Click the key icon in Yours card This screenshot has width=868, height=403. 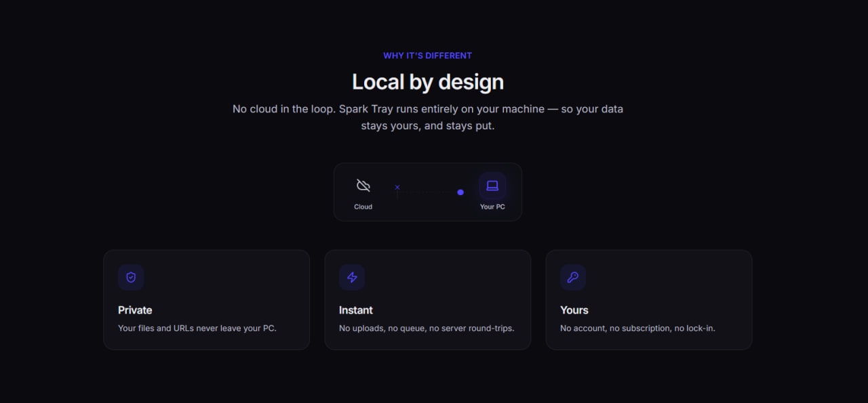coord(573,277)
